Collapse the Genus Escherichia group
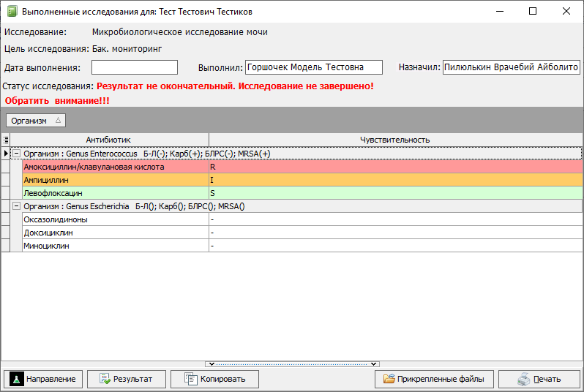 click(17, 206)
